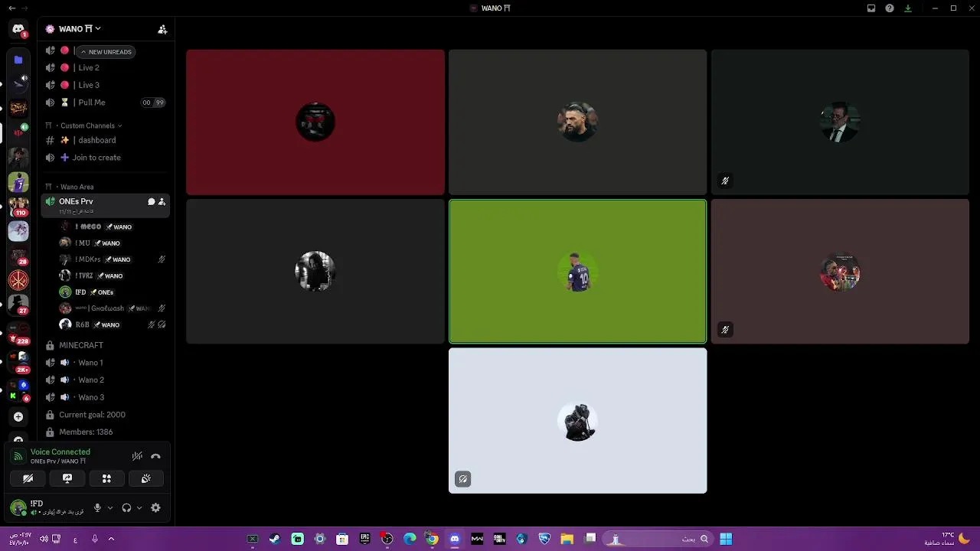Join the Pull Me voice channel
Screen dimensions: 980x551
106,103
